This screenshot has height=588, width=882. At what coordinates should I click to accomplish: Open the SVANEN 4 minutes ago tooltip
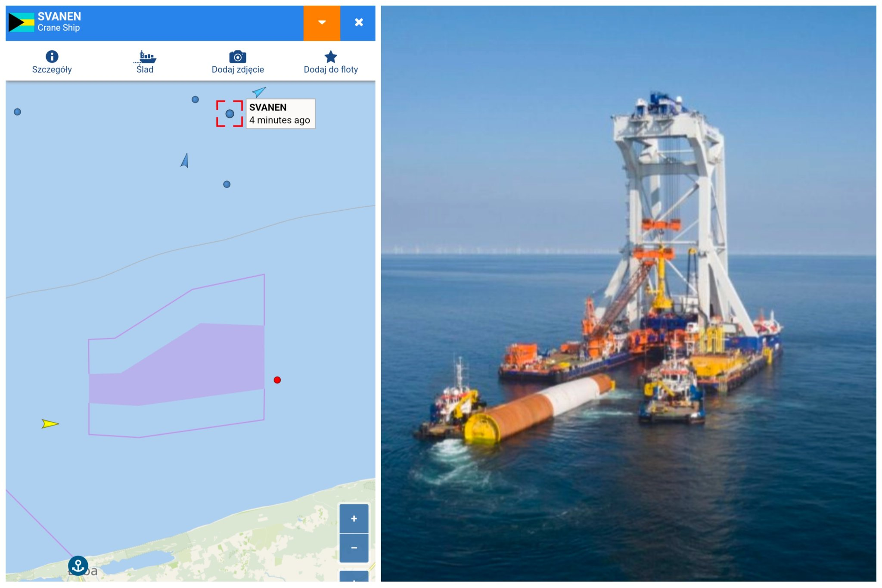tap(280, 114)
